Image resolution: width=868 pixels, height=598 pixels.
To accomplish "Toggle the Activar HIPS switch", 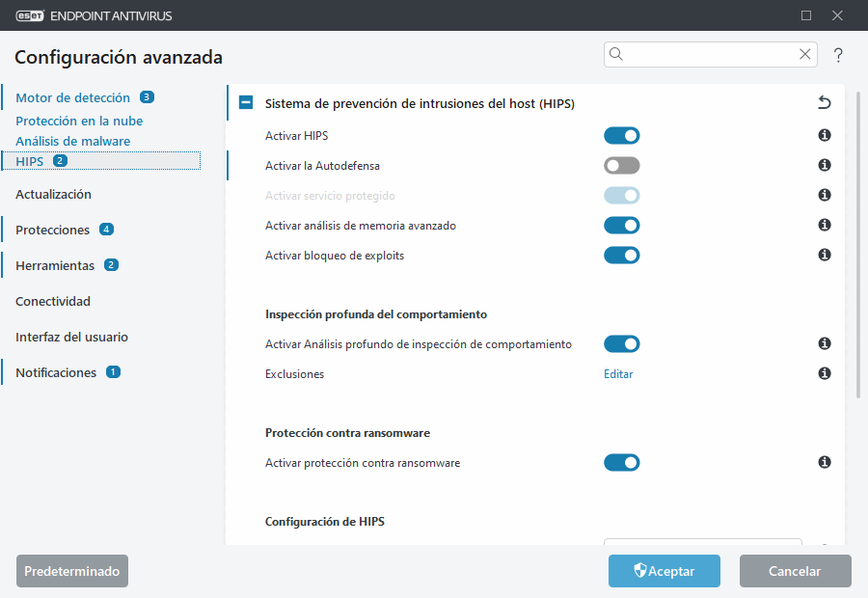I will pyautogui.click(x=622, y=136).
